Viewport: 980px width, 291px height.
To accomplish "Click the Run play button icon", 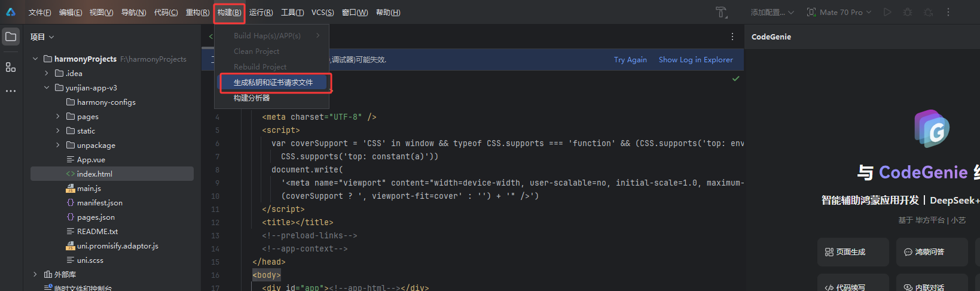I will [887, 12].
